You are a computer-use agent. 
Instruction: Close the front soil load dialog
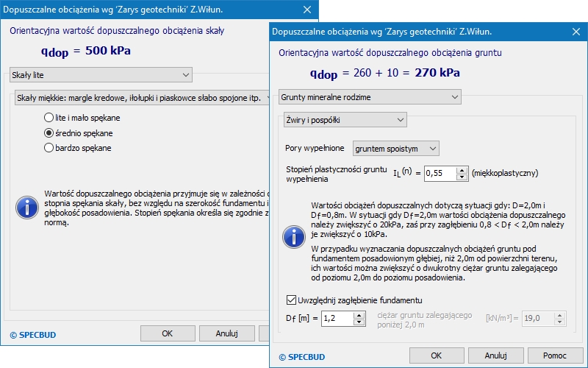pyautogui.click(x=575, y=32)
